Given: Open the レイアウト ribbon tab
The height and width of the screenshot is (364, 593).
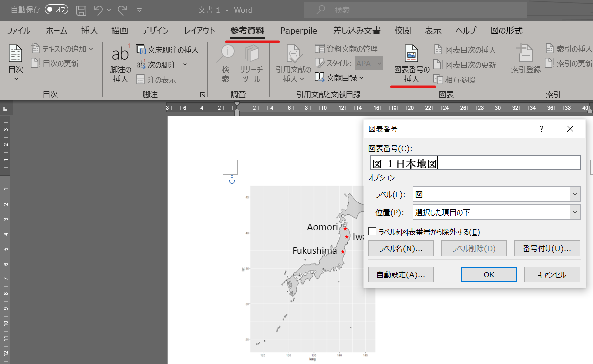Looking at the screenshot, I should (199, 31).
